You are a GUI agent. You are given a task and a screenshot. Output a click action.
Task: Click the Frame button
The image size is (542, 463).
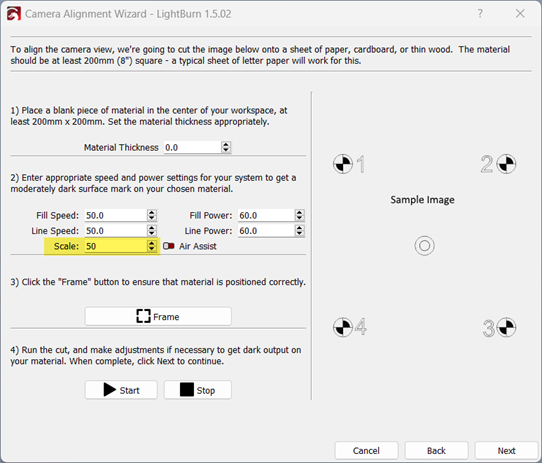coord(158,316)
